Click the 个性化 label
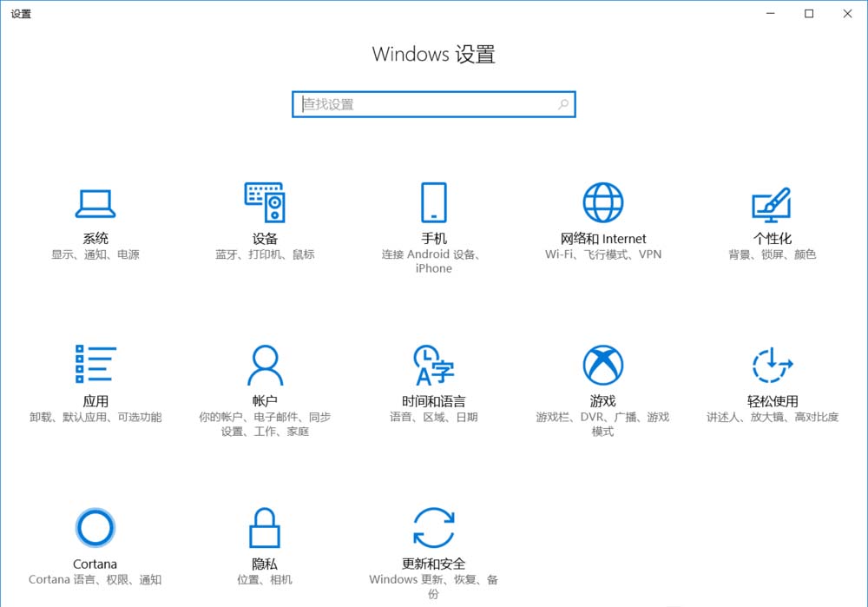The image size is (868, 607). pos(772,239)
